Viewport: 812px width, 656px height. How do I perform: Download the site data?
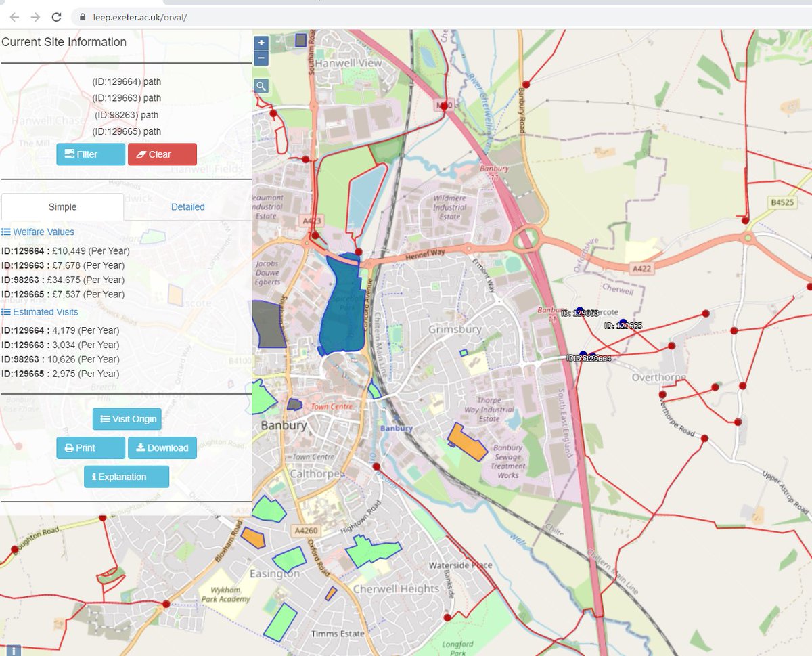tap(162, 447)
